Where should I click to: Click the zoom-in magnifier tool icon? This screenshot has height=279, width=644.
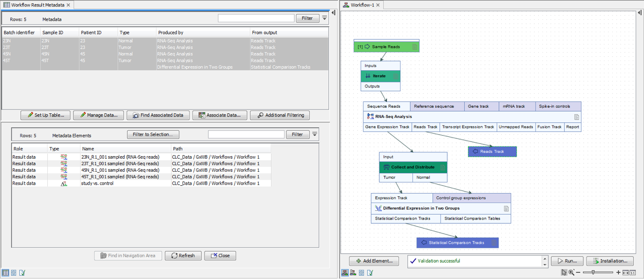tap(572, 273)
